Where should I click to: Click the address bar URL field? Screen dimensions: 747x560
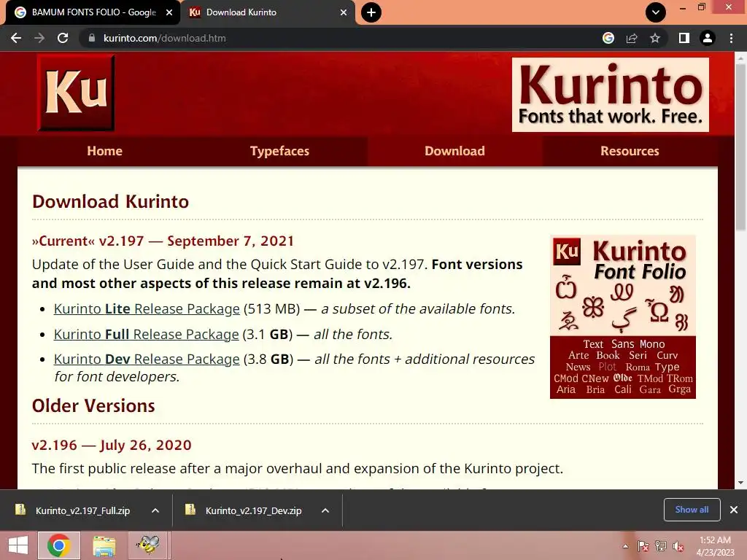[343, 38]
